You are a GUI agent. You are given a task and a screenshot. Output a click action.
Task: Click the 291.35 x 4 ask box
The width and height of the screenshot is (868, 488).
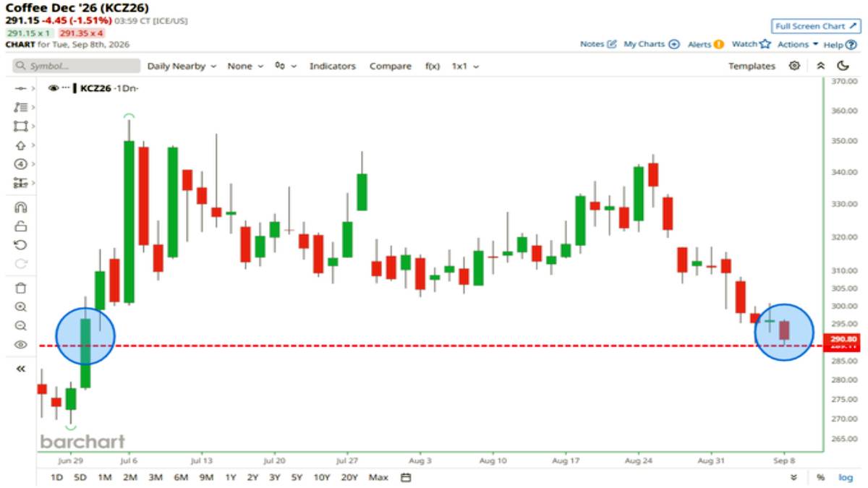coord(82,33)
